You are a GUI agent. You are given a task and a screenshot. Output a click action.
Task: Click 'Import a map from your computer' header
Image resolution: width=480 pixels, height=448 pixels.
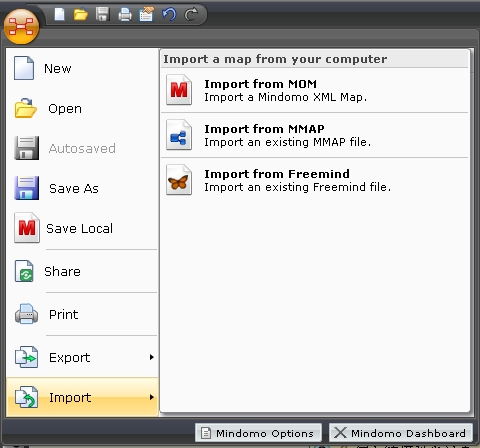275,59
